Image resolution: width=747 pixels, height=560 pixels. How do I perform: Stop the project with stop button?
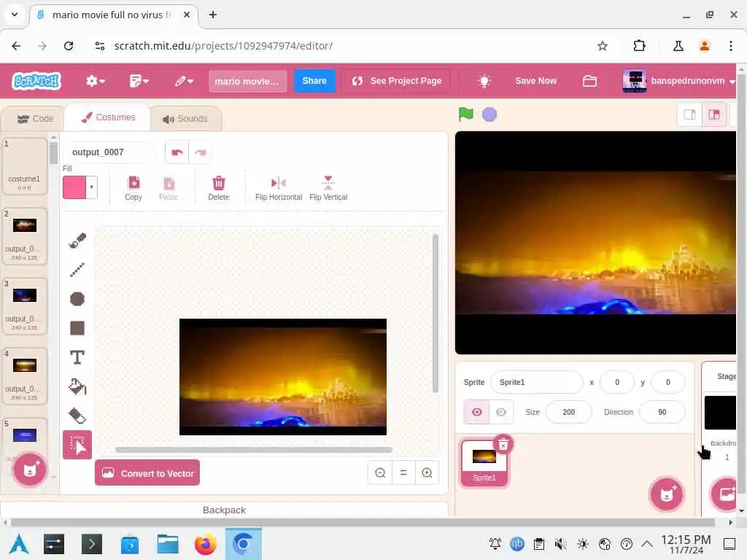489,114
